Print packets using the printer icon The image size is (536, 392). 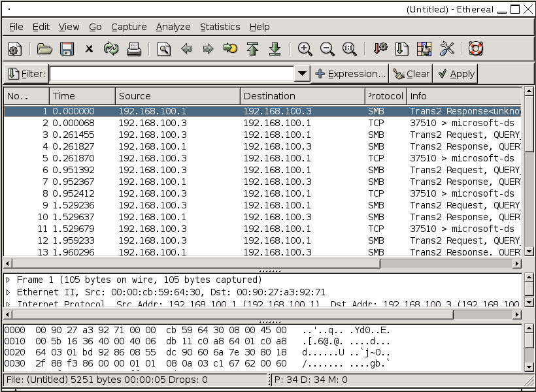[x=133, y=49]
